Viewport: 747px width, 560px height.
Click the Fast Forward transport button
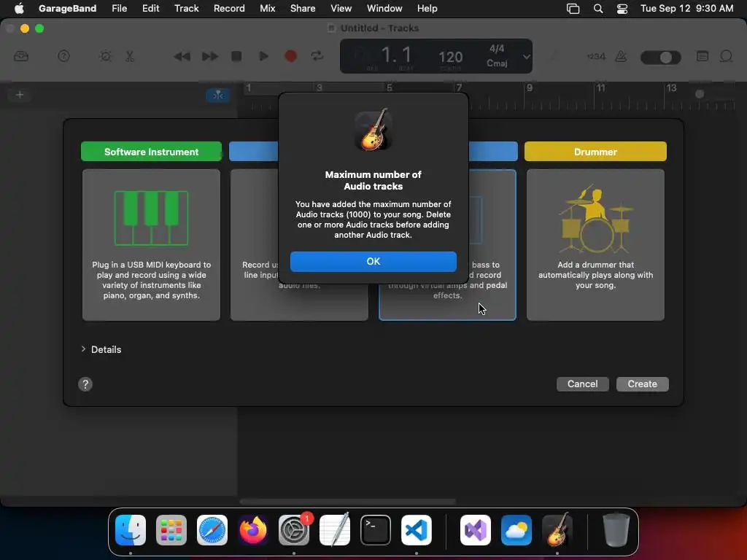(210, 56)
